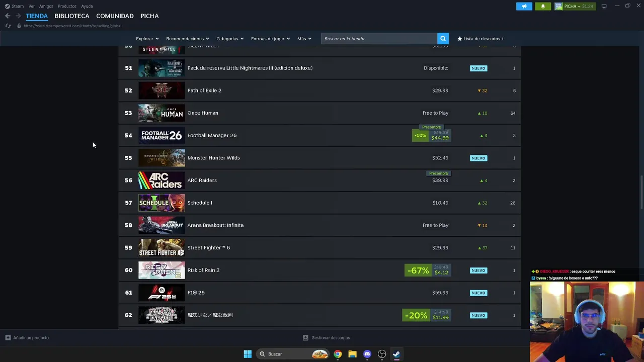Open the Monster Hunter Wilds title
This screenshot has height=362, width=644.
pos(213,158)
